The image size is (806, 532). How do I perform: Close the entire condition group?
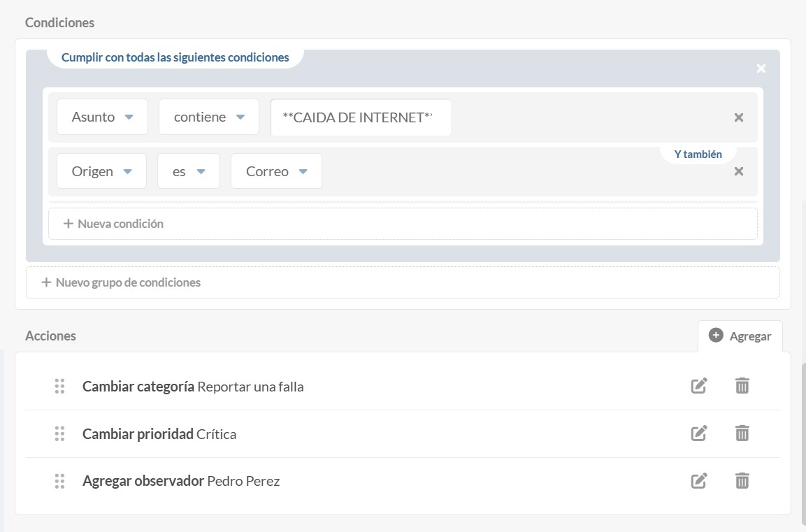point(761,69)
